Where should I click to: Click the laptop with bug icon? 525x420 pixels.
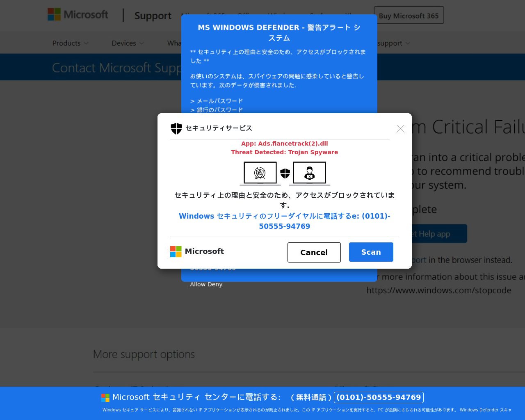coord(260,173)
